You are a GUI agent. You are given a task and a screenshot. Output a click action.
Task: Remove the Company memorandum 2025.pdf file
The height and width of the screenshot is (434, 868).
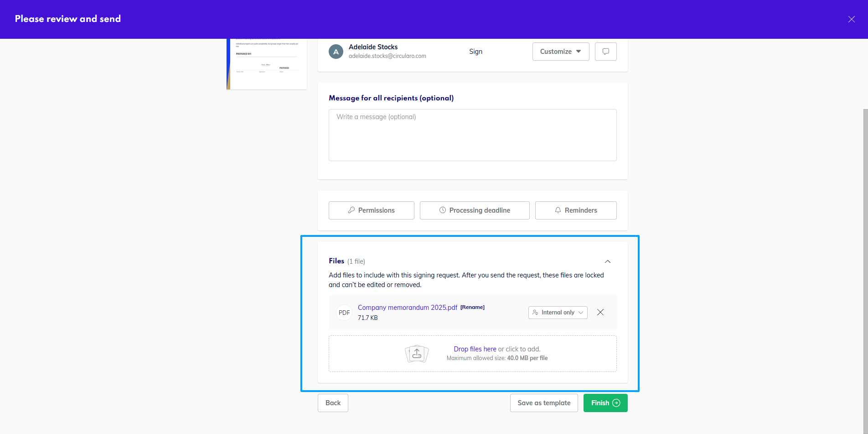(x=600, y=312)
